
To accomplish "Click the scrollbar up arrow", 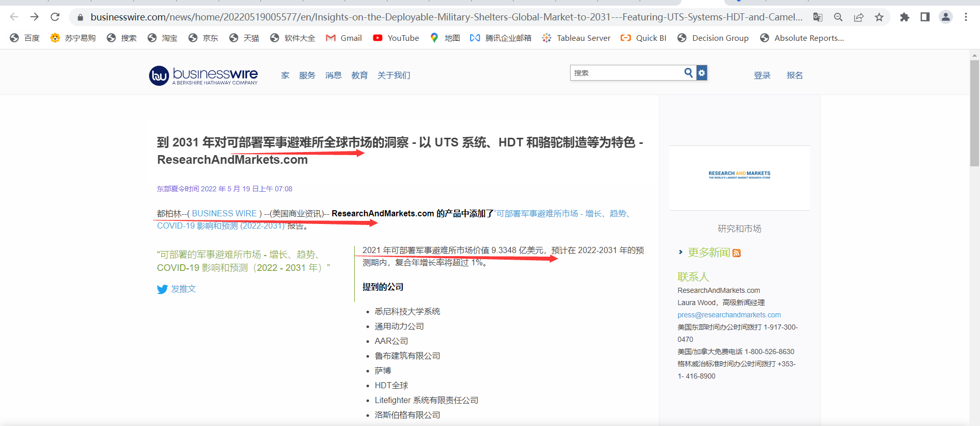I will point(974,55).
